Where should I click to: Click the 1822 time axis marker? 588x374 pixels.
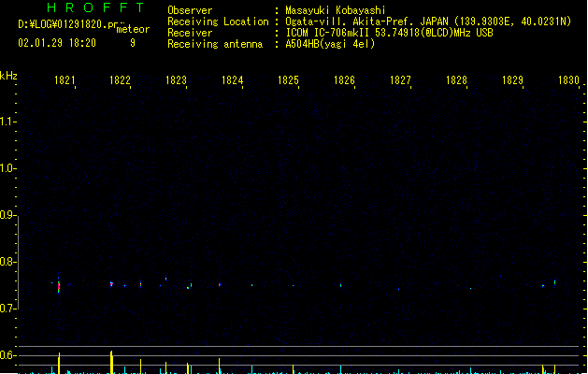[120, 80]
